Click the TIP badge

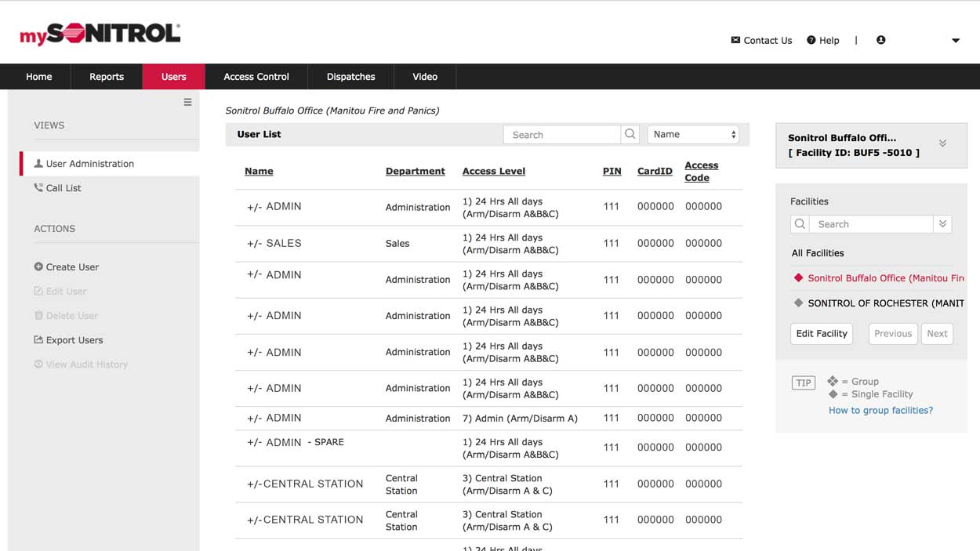click(x=803, y=383)
